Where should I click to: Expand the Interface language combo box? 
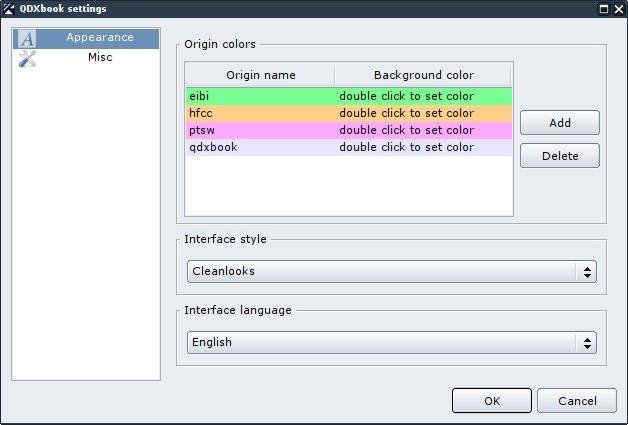pyautogui.click(x=391, y=342)
